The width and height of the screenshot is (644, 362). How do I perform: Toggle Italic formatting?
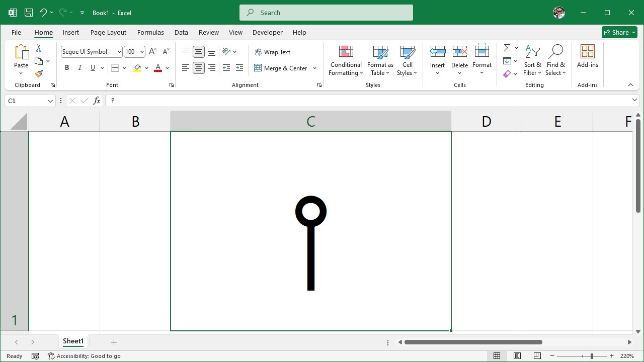coord(79,68)
